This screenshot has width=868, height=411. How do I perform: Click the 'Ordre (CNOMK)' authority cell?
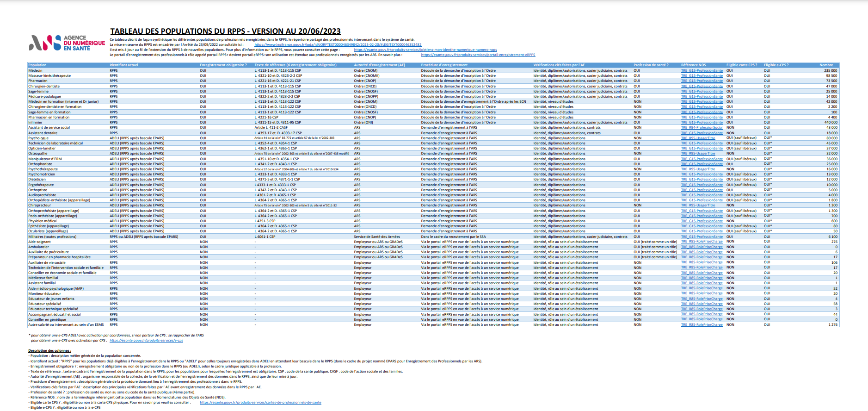(x=367, y=76)
